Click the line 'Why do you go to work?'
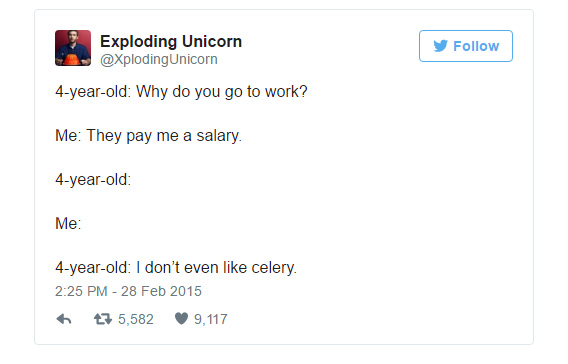568x364 pixels. tap(222, 92)
